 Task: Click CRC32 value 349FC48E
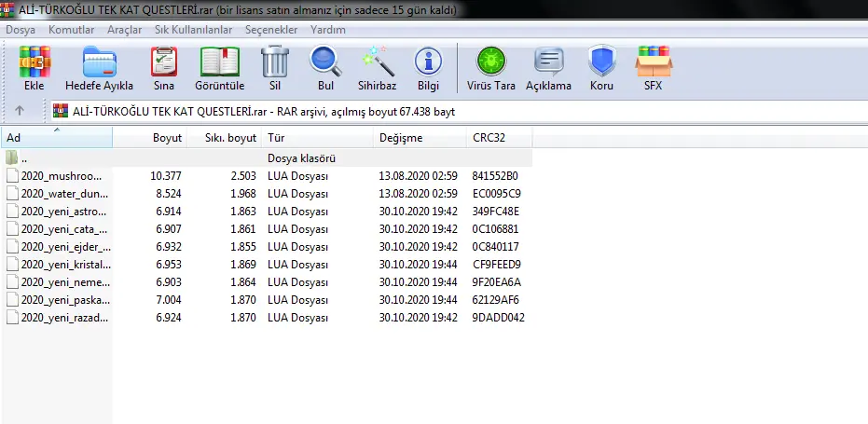pyautogui.click(x=495, y=212)
